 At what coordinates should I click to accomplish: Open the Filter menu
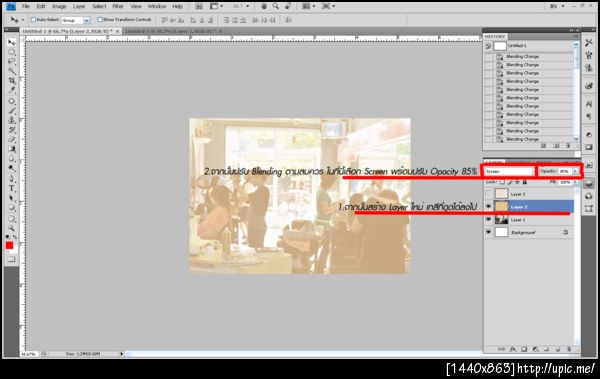click(x=118, y=7)
